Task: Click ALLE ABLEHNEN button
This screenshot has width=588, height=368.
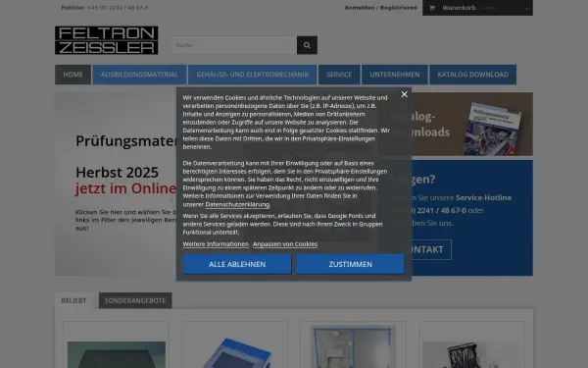Action: click(x=237, y=264)
